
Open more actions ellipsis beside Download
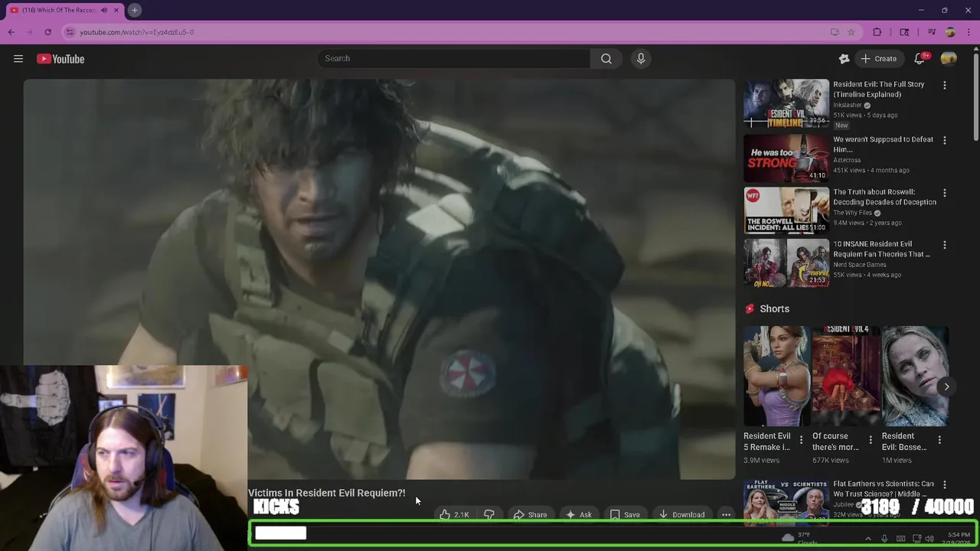tap(726, 514)
